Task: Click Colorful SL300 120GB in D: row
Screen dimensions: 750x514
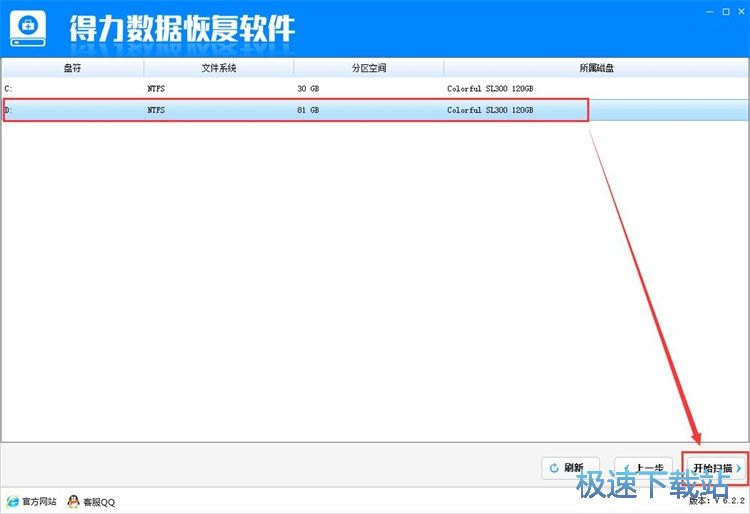Action: point(490,110)
